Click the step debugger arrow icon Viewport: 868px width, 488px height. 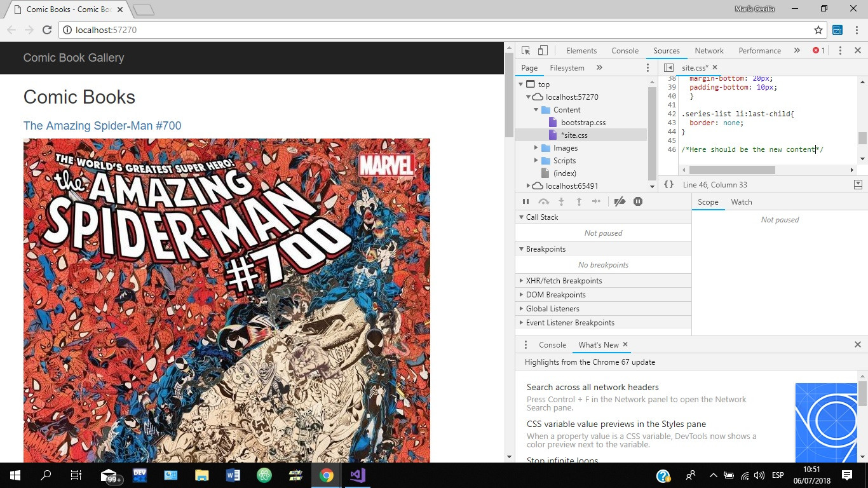pos(596,201)
